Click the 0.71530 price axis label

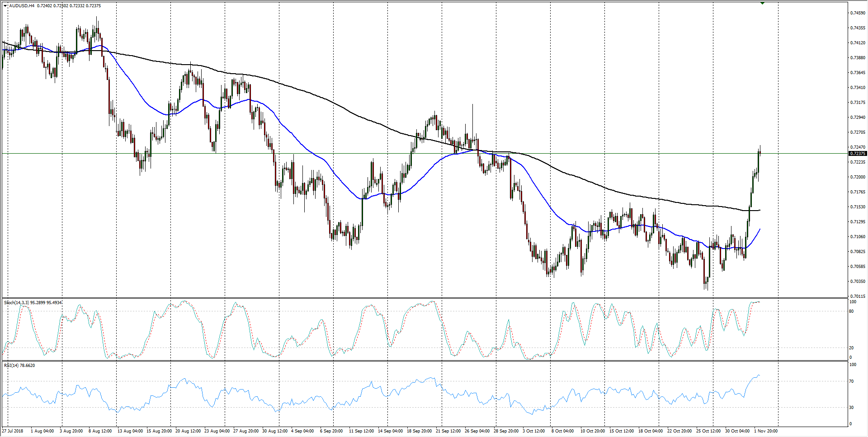[x=858, y=207]
